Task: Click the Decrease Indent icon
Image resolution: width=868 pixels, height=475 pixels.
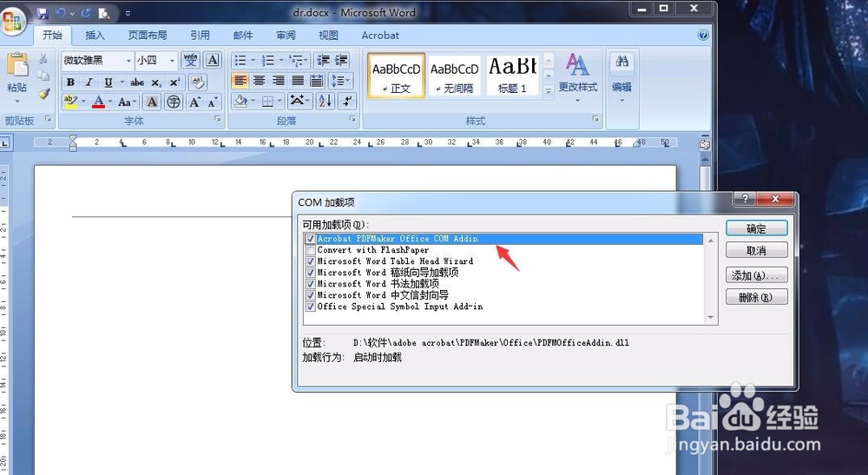Action: (323, 60)
